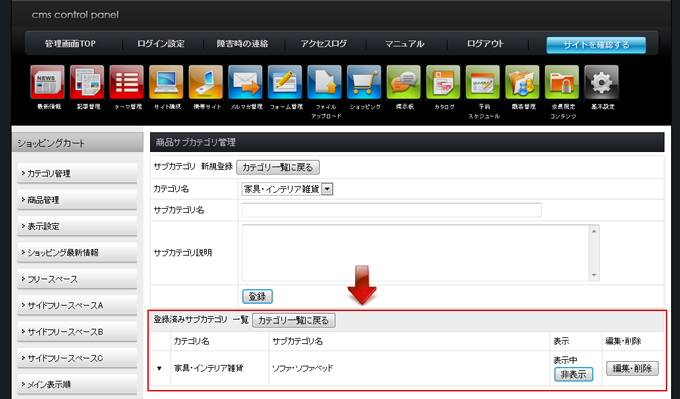Open 障害時の連絡 in the navigation bar

pos(242,44)
